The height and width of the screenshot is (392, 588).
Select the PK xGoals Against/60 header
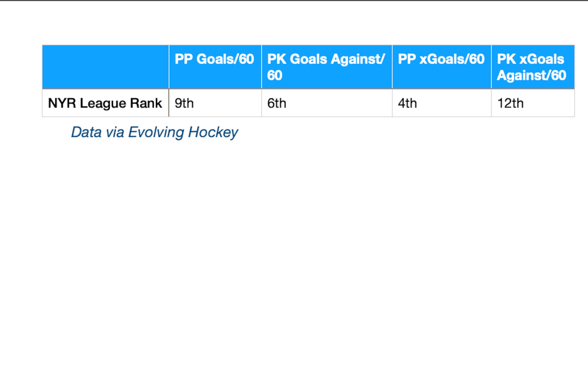pos(533,67)
